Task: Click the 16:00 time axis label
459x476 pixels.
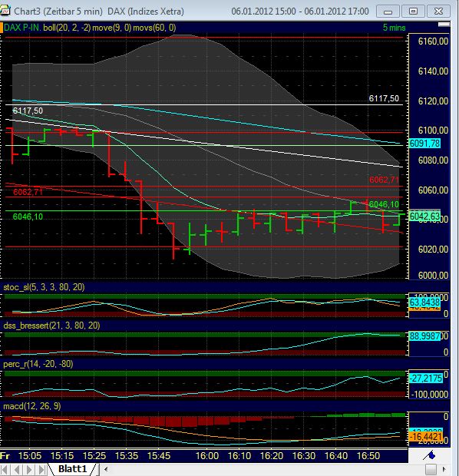Action: 207,456
